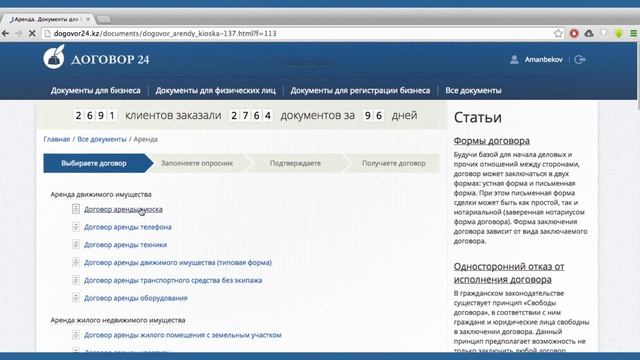Viewport: 640px width, 360px height.
Task: Click the user profile icon next to Amanbekov
Action: coord(514,60)
